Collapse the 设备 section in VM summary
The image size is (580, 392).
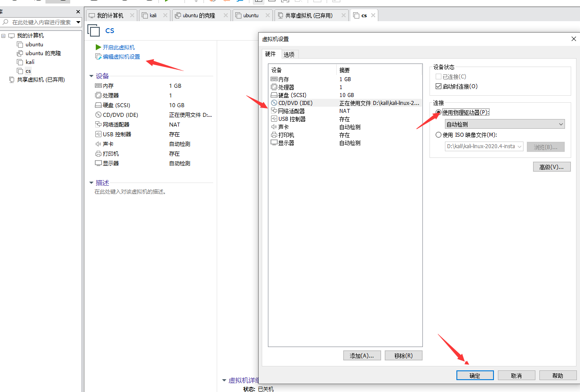click(x=91, y=76)
